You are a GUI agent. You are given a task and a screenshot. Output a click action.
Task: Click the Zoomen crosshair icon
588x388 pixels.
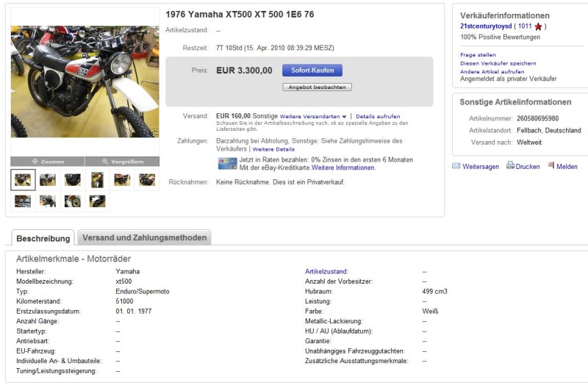[x=35, y=162]
